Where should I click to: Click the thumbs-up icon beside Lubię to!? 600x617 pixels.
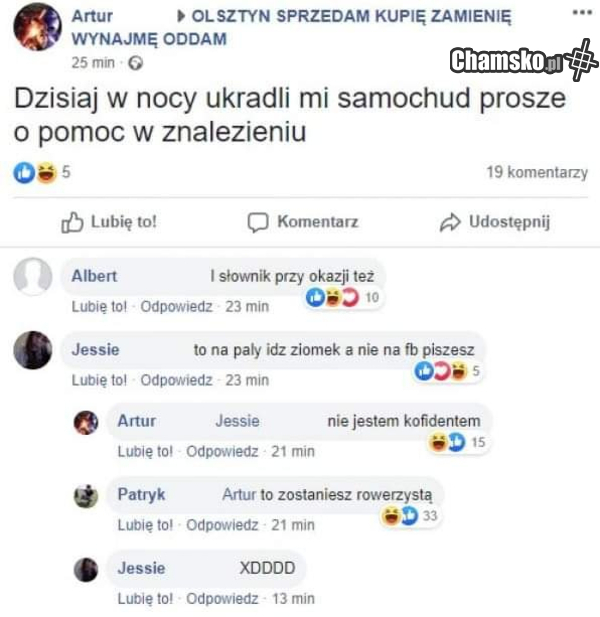coord(72,222)
